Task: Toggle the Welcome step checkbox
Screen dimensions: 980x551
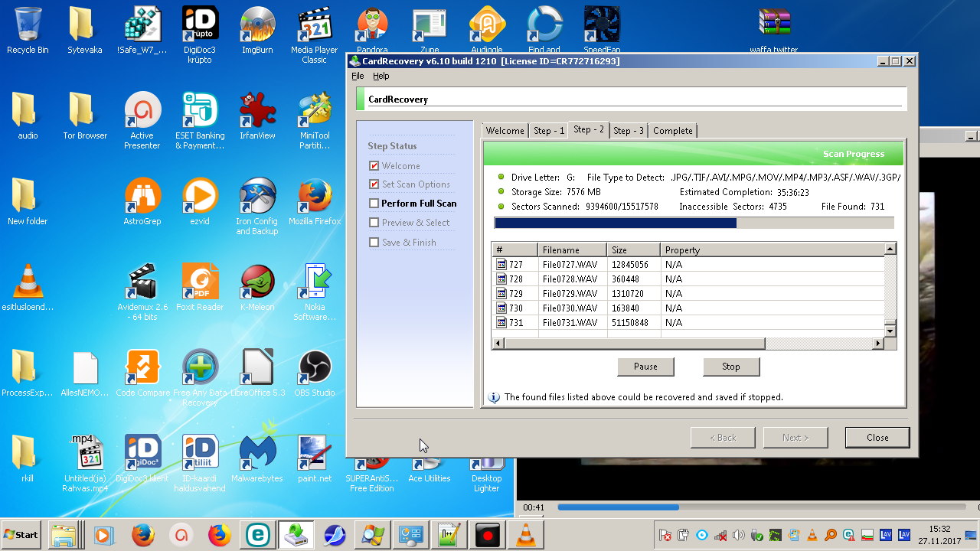Action: [374, 166]
